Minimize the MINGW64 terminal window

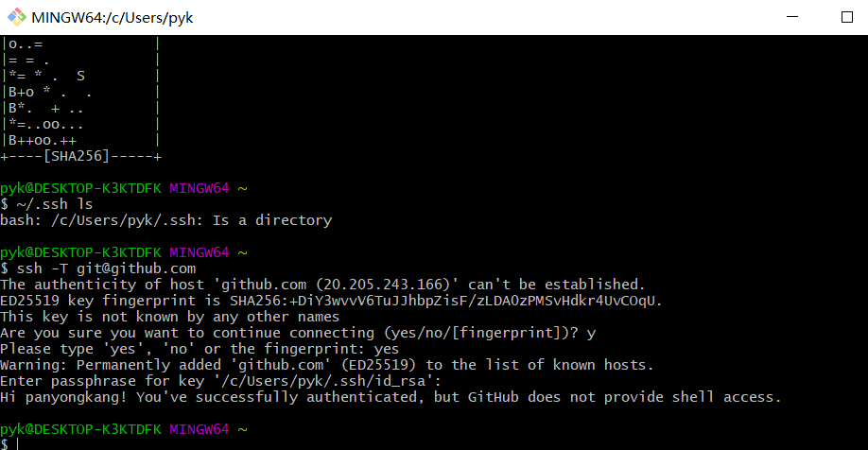pos(792,17)
